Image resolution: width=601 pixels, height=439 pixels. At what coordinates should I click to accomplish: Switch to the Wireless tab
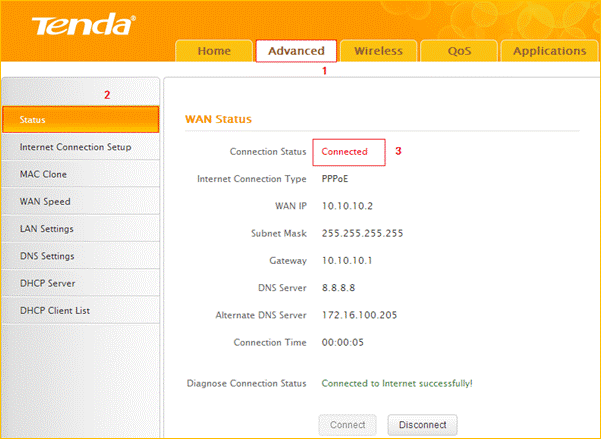tap(378, 51)
